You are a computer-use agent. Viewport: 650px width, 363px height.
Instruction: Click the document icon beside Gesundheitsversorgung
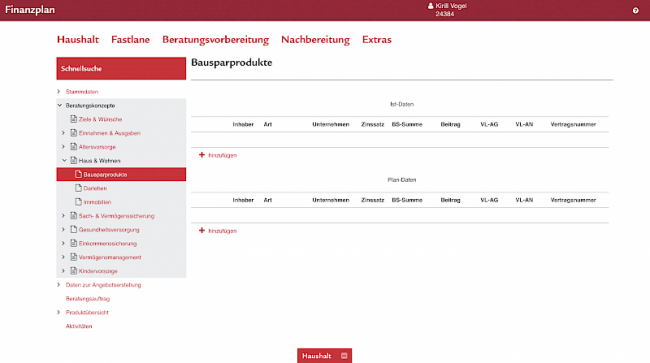[x=73, y=229]
